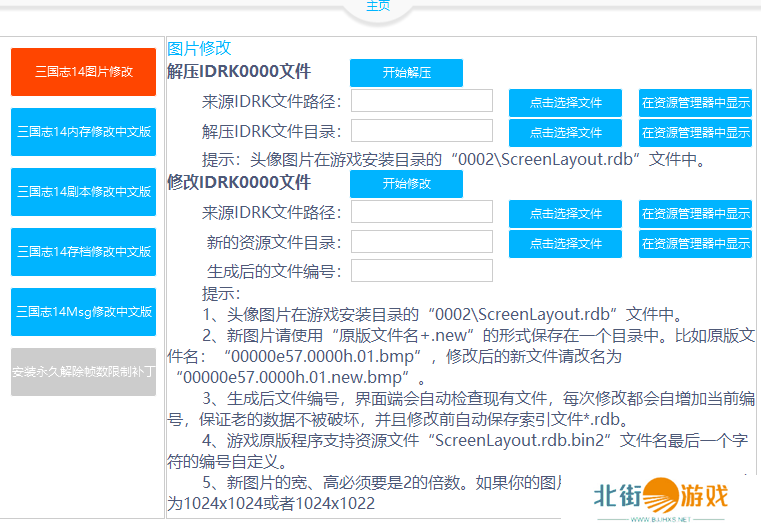
Task: Click the grey 安装永久解除帧数限制补丁 button
Action: [x=84, y=372]
